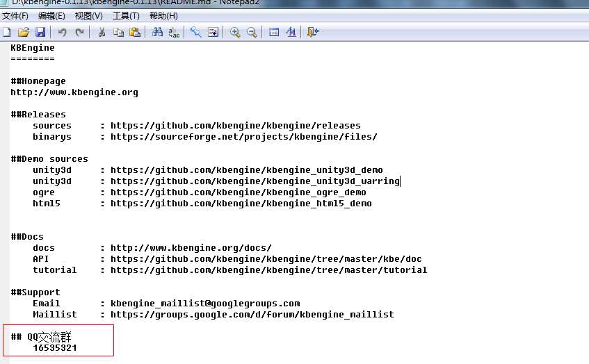Zoom out with the minus magnifier

click(252, 32)
